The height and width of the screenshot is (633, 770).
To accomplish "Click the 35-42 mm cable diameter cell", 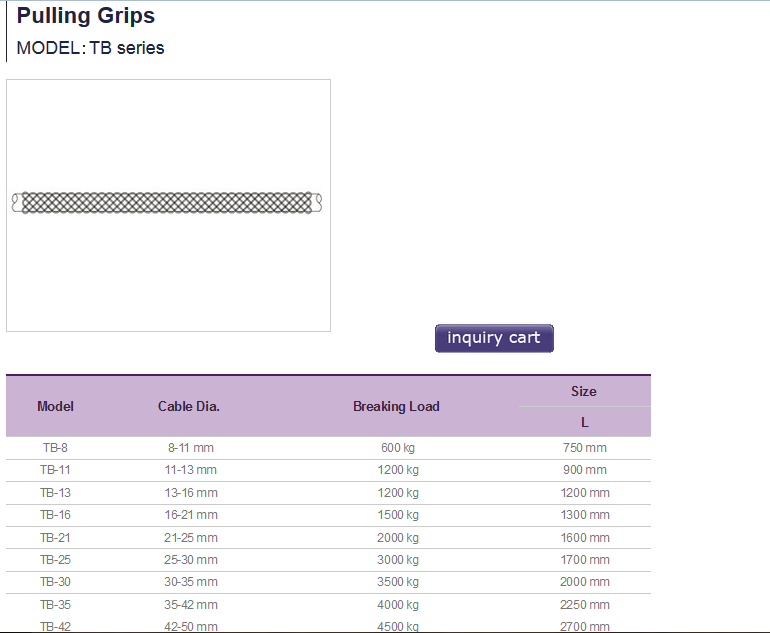I will click(191, 605).
